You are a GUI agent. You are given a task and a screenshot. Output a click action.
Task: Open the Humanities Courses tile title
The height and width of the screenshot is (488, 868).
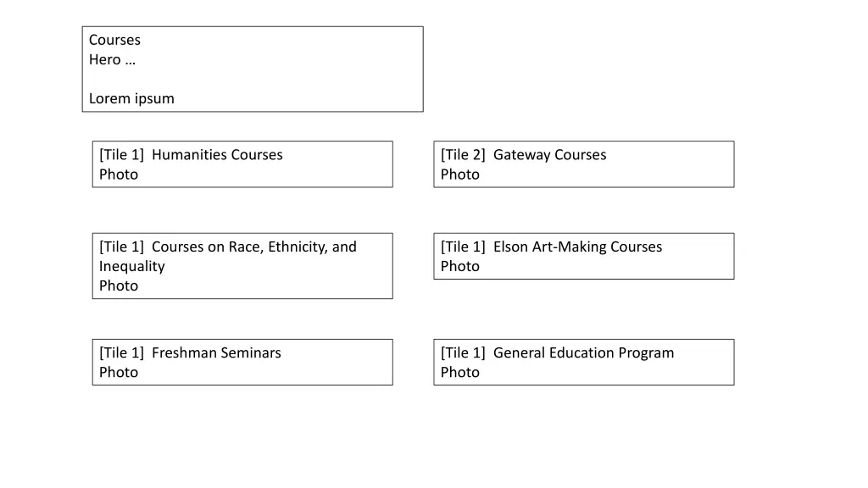pos(217,154)
